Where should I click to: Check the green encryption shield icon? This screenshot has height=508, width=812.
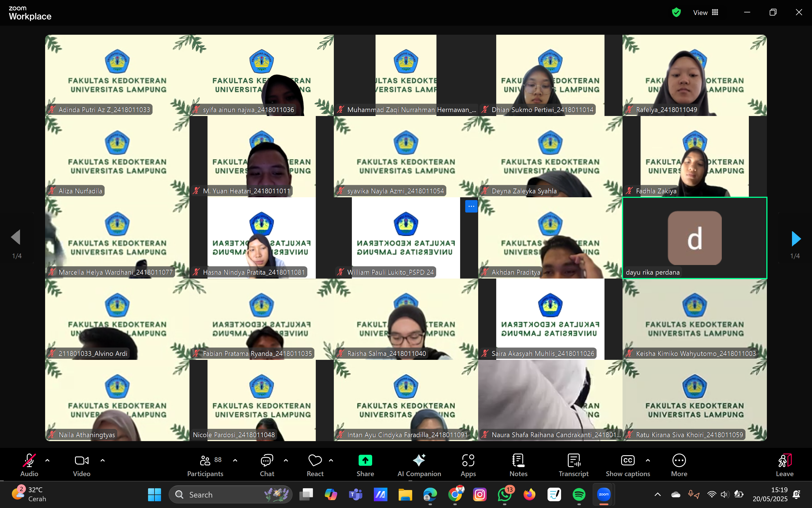click(676, 12)
